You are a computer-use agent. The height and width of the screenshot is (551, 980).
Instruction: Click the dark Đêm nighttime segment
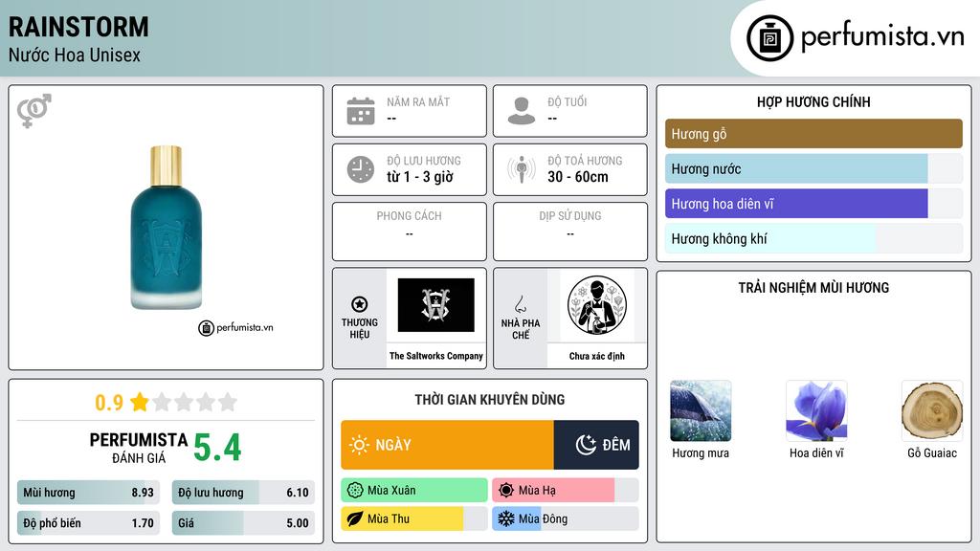(x=596, y=445)
